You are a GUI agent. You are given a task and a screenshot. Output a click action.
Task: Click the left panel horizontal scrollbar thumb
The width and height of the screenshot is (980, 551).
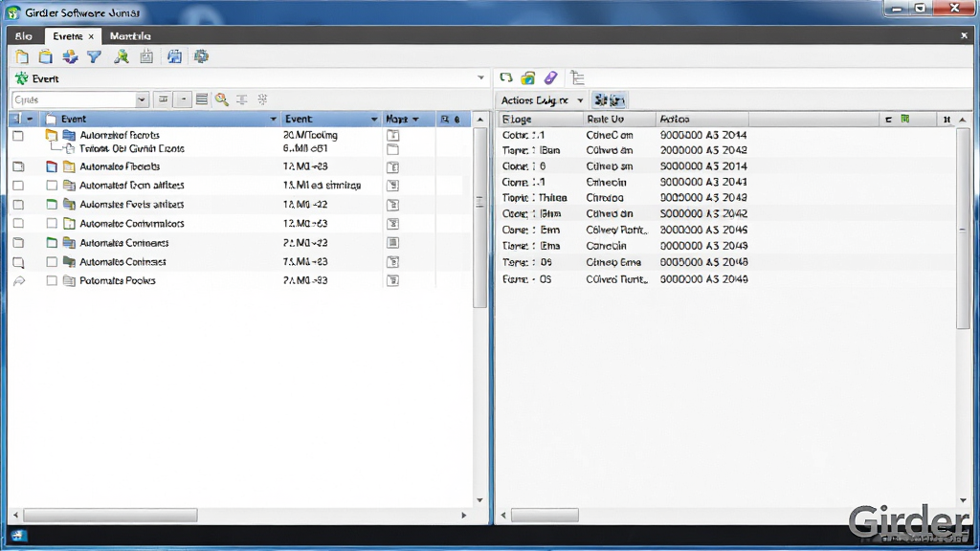click(x=111, y=516)
